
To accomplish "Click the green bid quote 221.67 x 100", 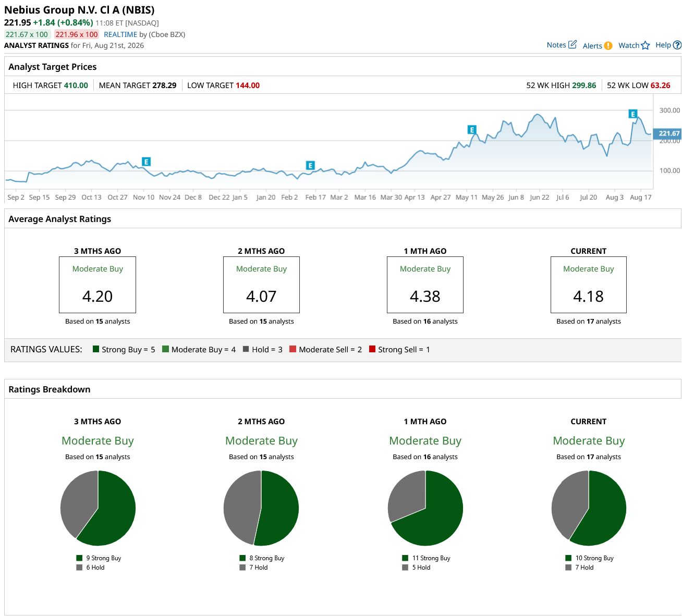I will coord(27,34).
